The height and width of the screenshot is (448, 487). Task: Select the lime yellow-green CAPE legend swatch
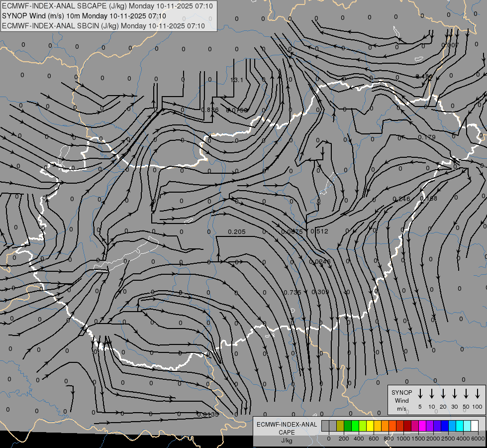(x=363, y=426)
